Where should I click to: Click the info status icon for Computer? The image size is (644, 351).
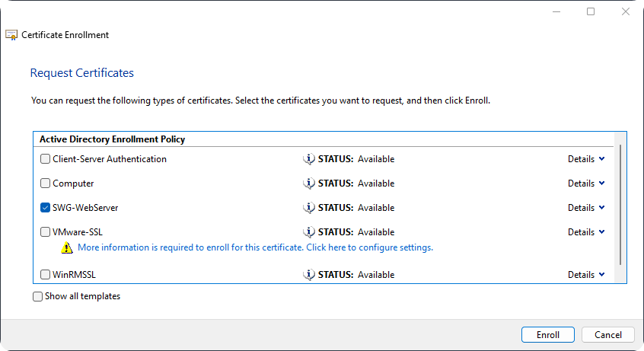pyautogui.click(x=309, y=183)
